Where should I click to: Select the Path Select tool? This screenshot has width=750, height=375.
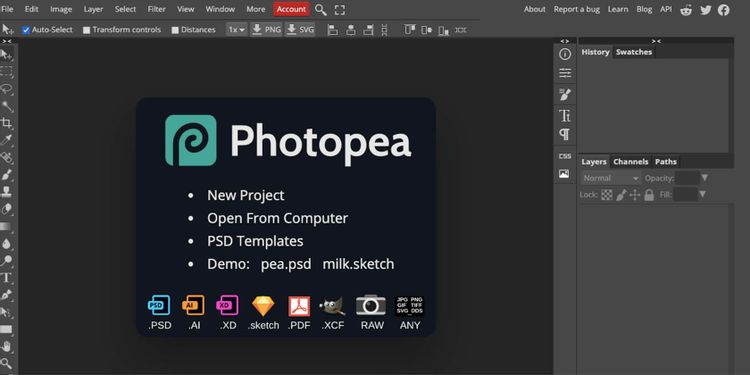point(6,312)
